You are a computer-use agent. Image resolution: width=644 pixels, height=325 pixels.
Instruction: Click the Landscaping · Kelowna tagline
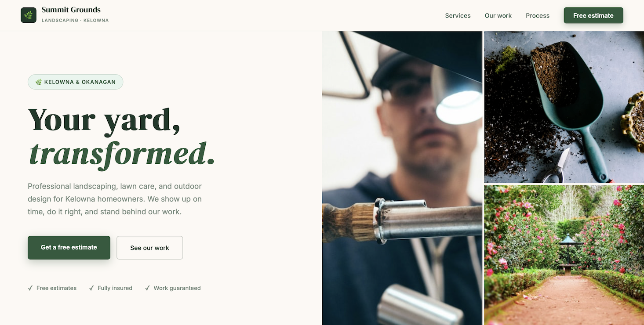(x=75, y=21)
